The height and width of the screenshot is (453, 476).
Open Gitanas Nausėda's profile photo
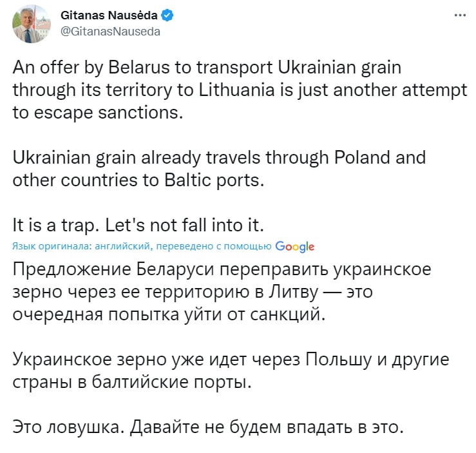point(30,23)
